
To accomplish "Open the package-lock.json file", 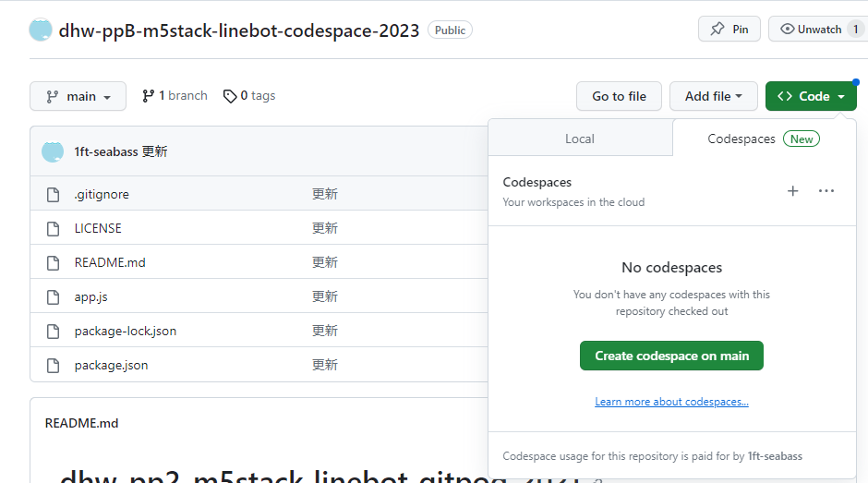I will pyautogui.click(x=126, y=332).
